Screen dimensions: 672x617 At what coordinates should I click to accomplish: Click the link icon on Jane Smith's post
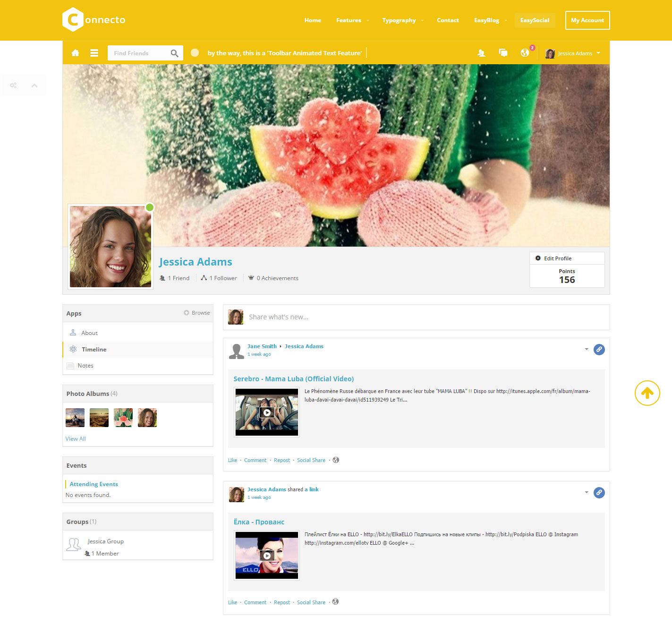(x=599, y=350)
